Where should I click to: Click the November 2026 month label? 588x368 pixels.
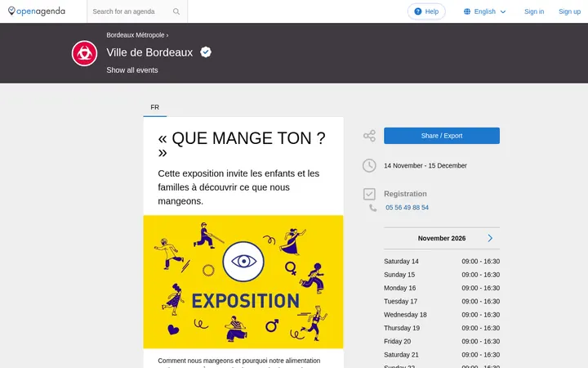(x=442, y=239)
